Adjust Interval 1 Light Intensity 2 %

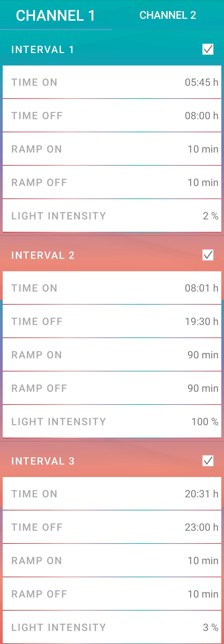click(x=112, y=216)
